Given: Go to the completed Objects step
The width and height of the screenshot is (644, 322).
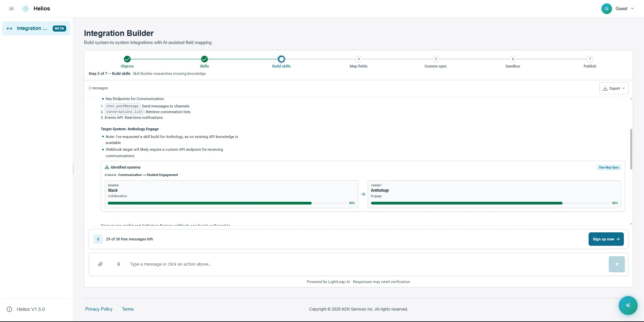Looking at the screenshot, I should click(x=127, y=62).
